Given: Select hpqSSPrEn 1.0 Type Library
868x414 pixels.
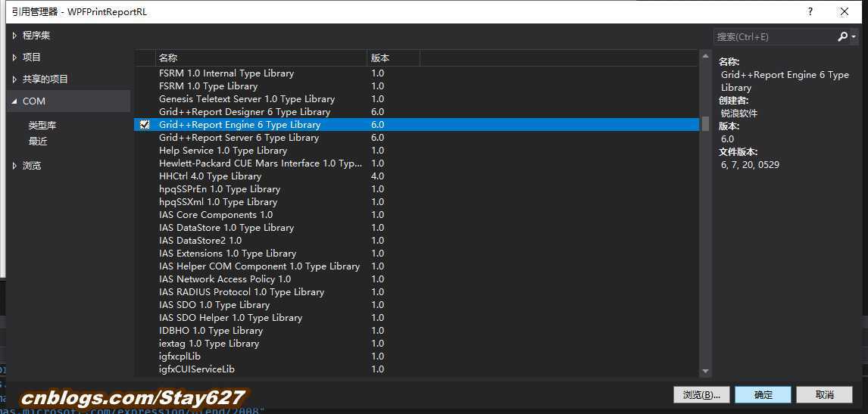Looking at the screenshot, I should [417, 189].
